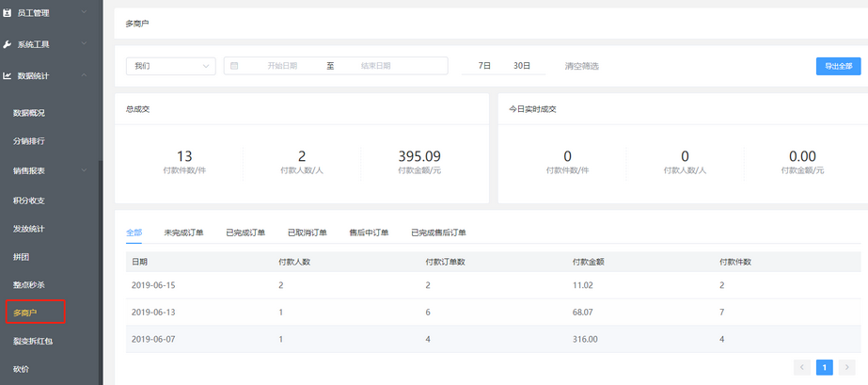Click the data statistics chart icon
This screenshot has width=868, height=385.
click(8, 75)
